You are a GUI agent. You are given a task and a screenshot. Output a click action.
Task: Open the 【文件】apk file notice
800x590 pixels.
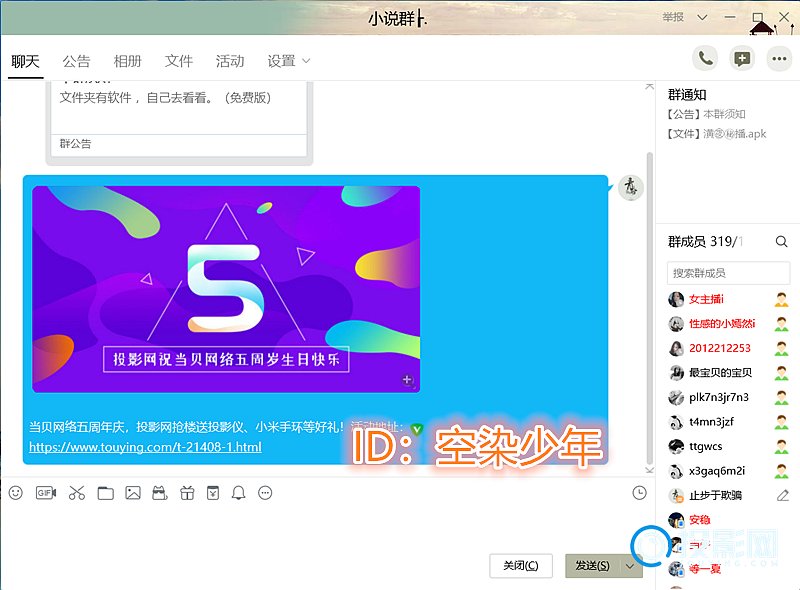[x=716, y=134]
